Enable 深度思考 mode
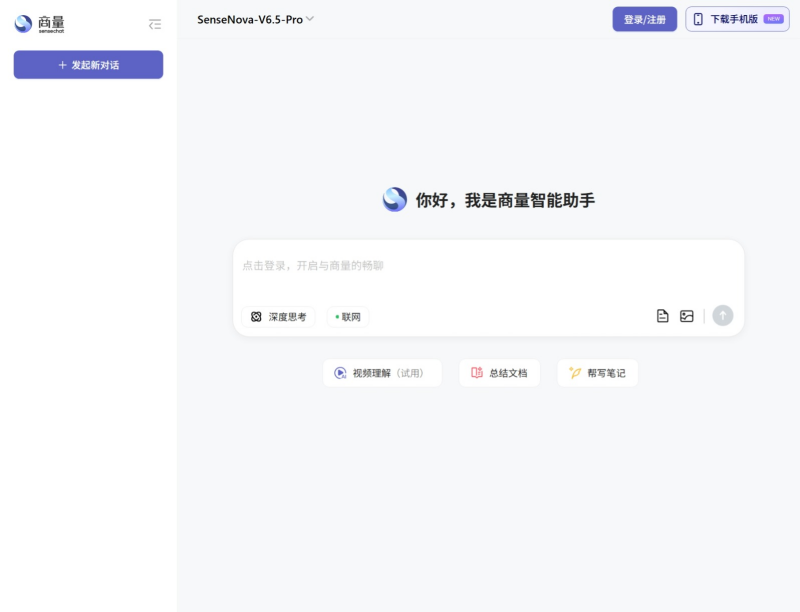The image size is (800, 612). point(277,316)
